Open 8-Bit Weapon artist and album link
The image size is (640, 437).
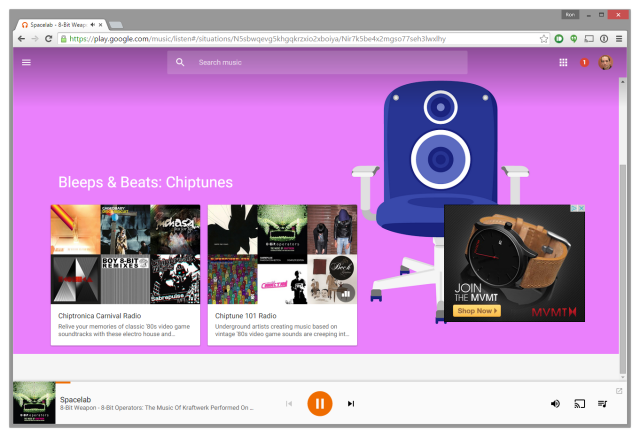[157, 408]
